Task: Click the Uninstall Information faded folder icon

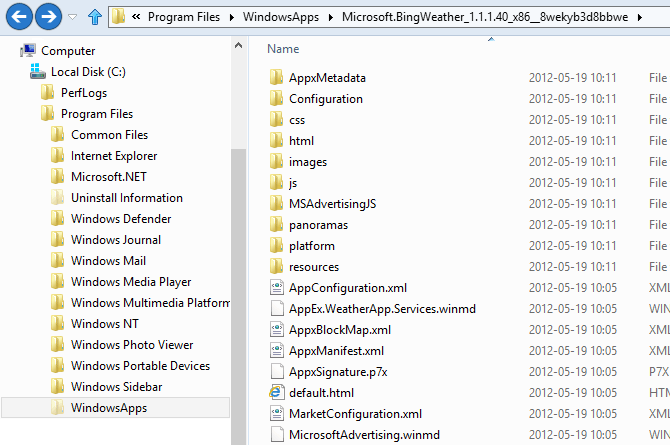Action: (x=57, y=197)
